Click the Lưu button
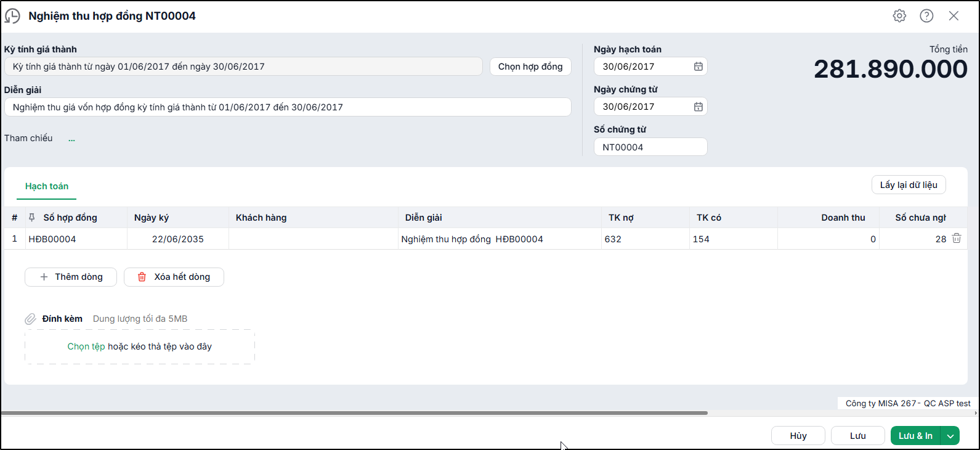 click(x=858, y=436)
